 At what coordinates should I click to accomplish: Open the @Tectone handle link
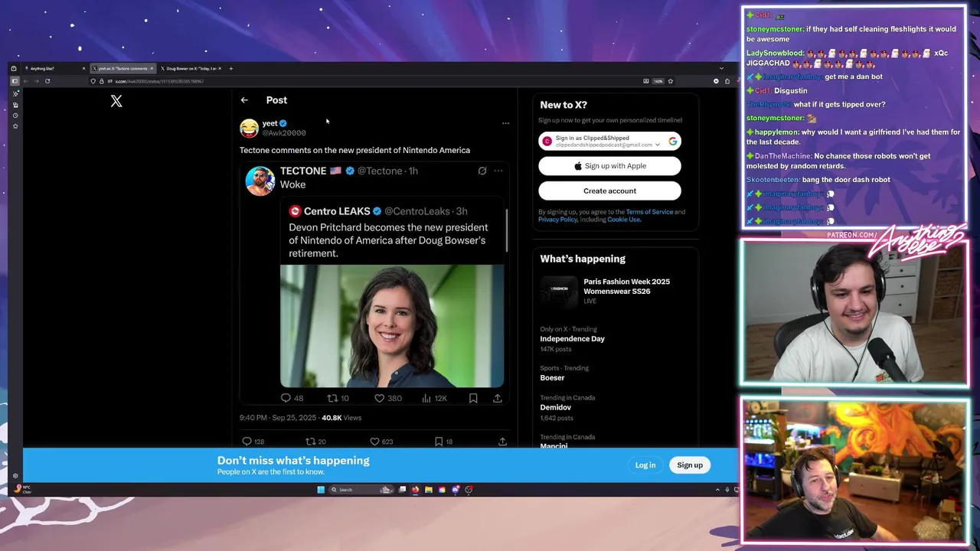click(x=380, y=171)
